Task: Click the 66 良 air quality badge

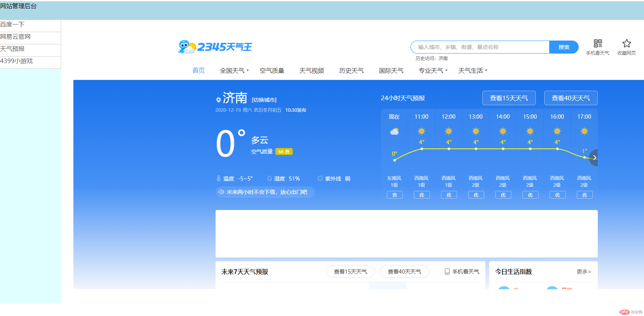Action: point(284,151)
